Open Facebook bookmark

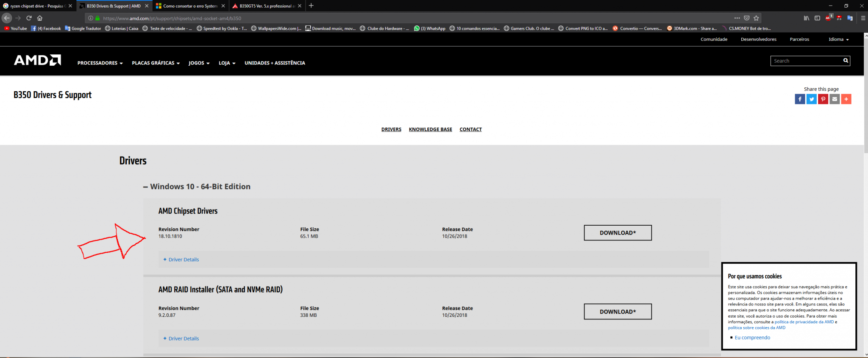[46, 28]
